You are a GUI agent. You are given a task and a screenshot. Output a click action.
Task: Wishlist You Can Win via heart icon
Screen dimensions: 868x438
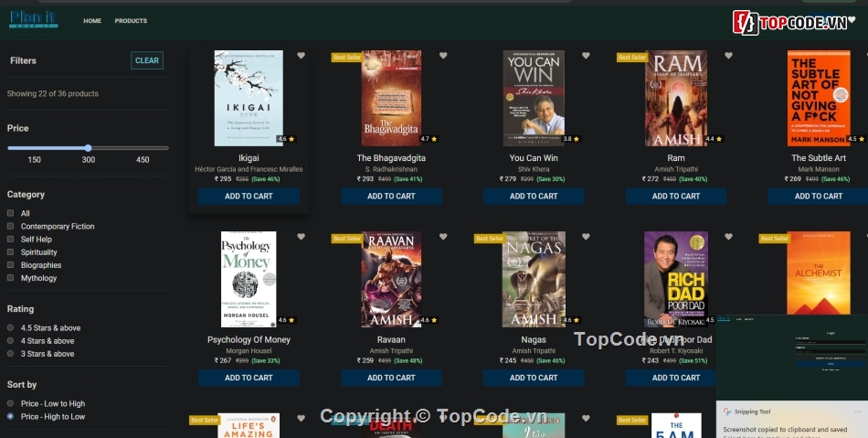[x=586, y=56]
